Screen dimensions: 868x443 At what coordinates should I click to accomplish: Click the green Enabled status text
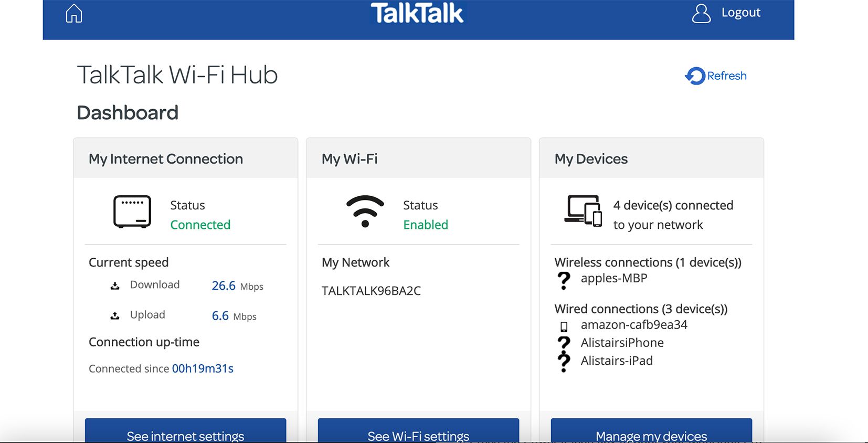pyautogui.click(x=426, y=225)
